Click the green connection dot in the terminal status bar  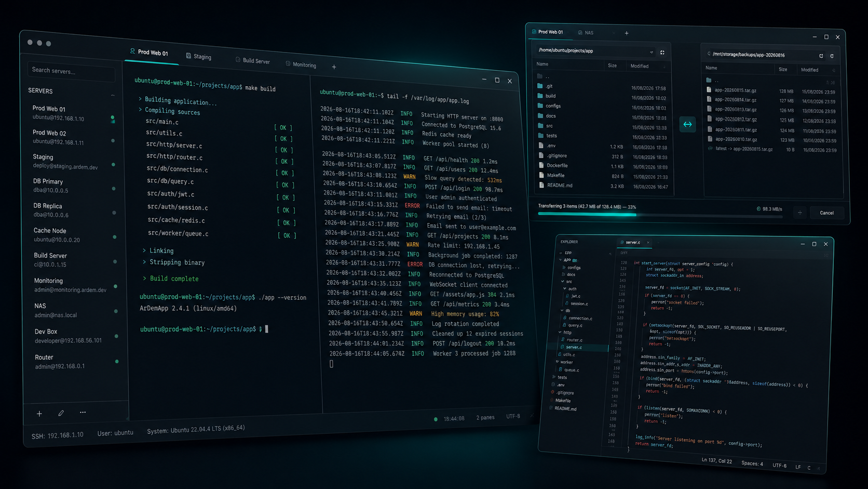[436, 419]
